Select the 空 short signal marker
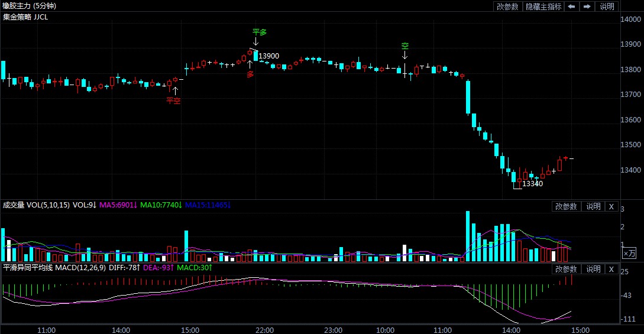 [x=405, y=46]
